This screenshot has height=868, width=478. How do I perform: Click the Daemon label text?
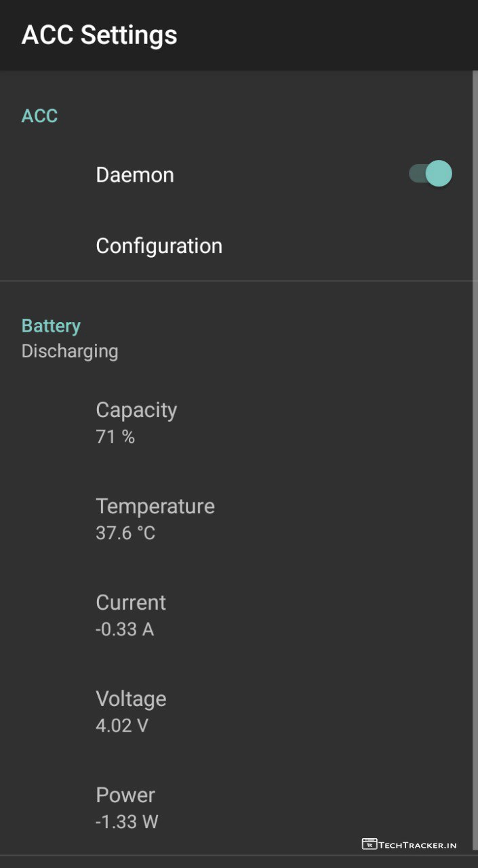click(135, 175)
